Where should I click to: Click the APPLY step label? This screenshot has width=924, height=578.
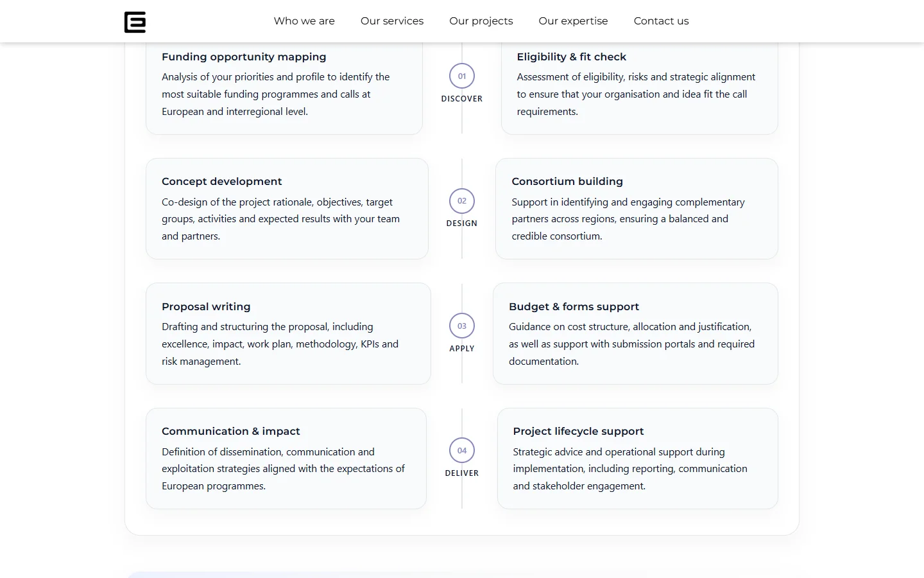click(x=462, y=349)
